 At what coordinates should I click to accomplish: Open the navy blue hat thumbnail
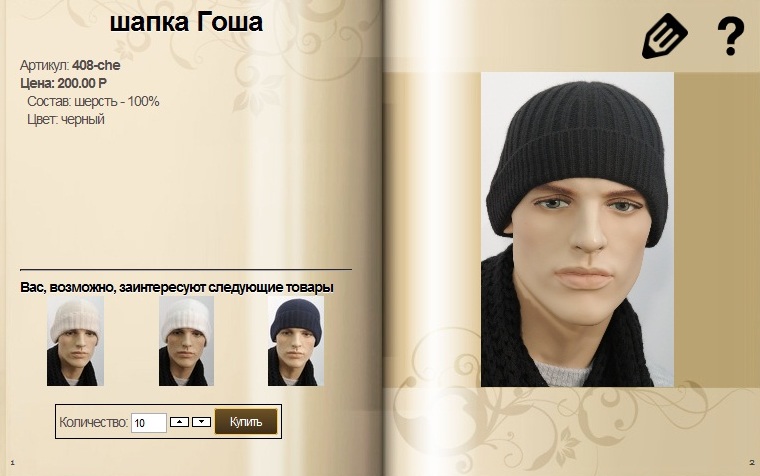click(296, 341)
